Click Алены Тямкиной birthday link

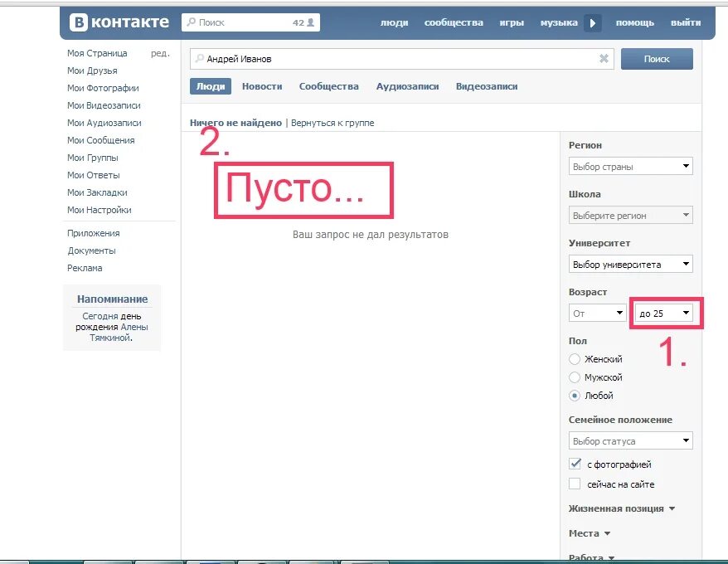[x=119, y=332]
